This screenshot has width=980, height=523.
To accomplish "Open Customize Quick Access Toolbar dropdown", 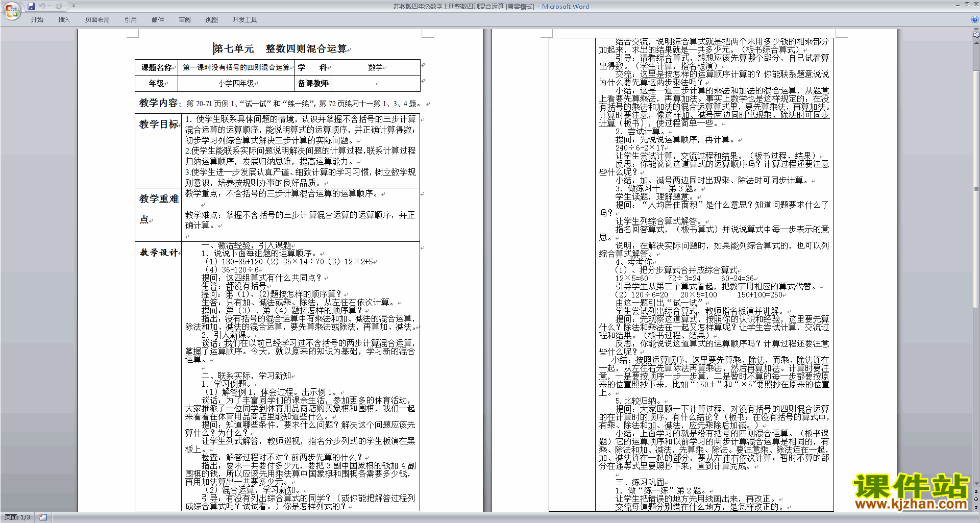I will [73, 6].
